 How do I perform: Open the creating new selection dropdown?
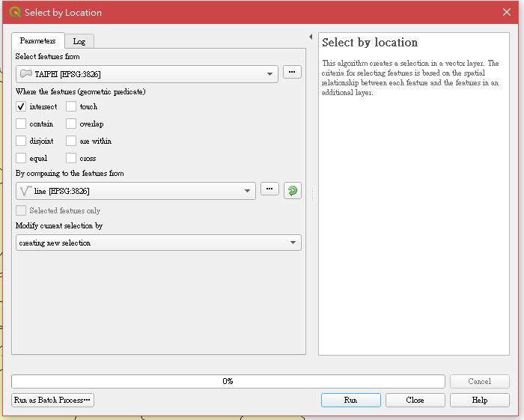pos(159,243)
